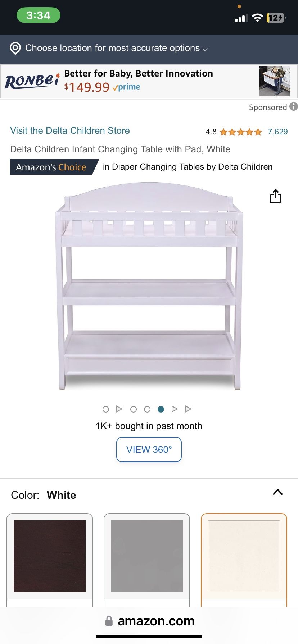Tap the share icon beside product image
This screenshot has height=644, width=298.
(276, 196)
